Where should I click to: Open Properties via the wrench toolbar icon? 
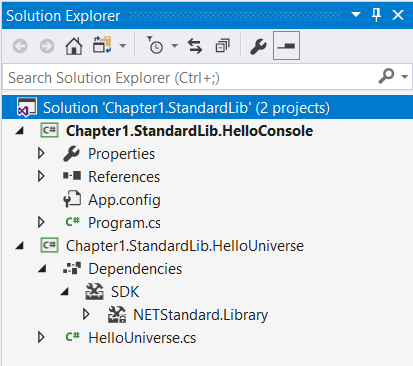pyautogui.click(x=258, y=46)
